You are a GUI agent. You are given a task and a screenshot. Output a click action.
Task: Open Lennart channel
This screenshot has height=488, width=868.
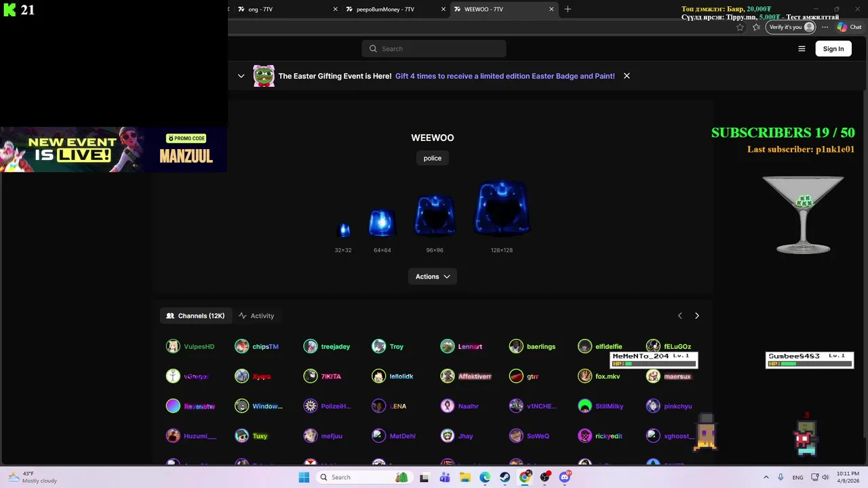coord(462,346)
